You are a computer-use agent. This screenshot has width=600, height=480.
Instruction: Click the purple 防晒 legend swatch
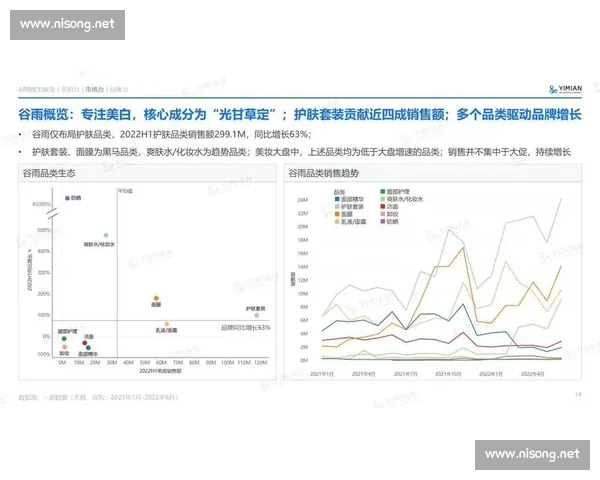(383, 222)
